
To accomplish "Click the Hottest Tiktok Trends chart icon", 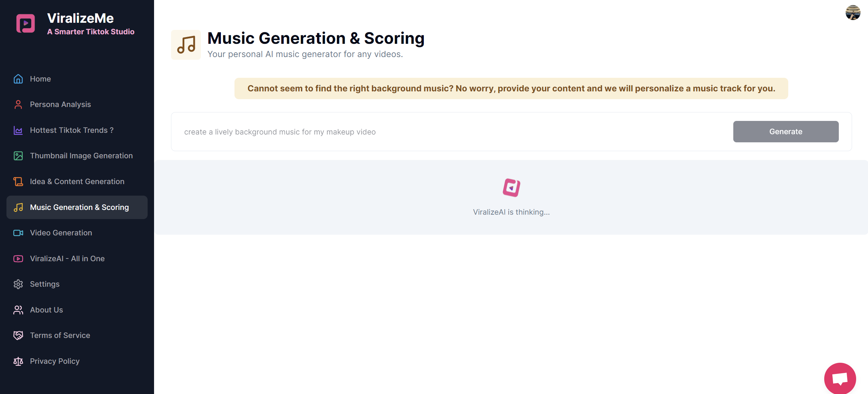I will (18, 130).
